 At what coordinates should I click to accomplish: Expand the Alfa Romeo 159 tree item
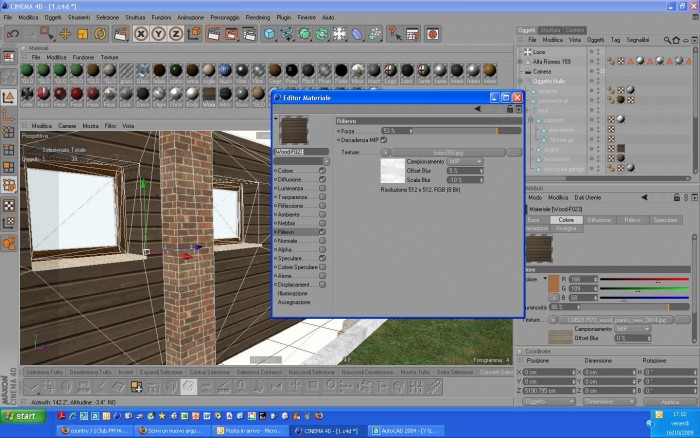pyautogui.click(x=520, y=62)
